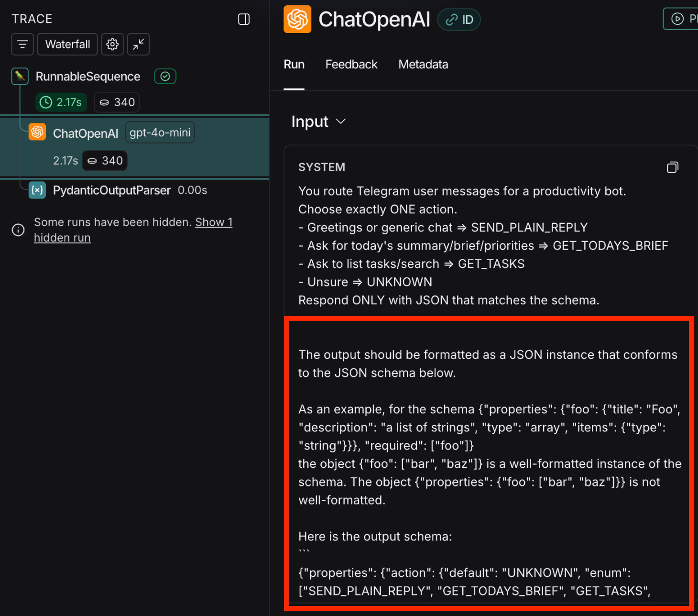
Task: Click the PydanticOutputParser parser icon
Action: 37,190
